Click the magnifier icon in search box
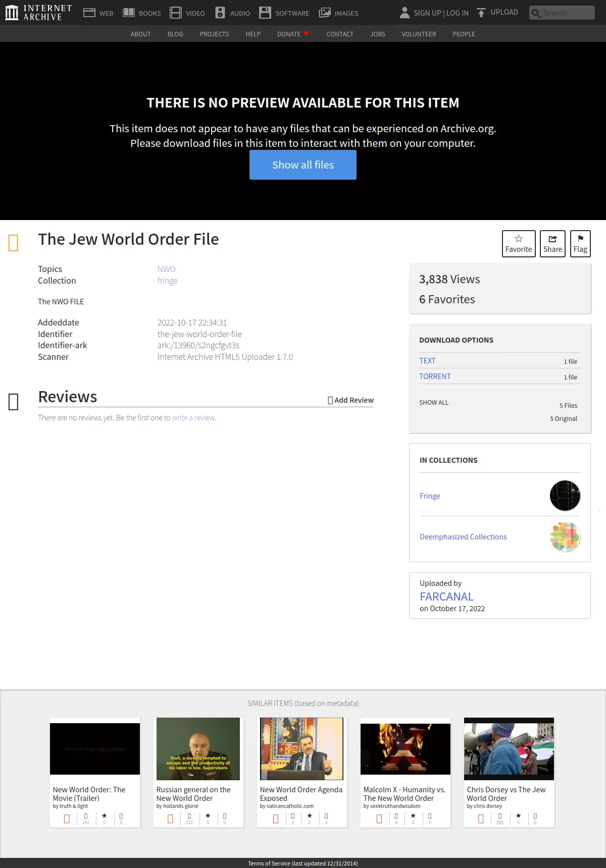Viewport: 606px width, 868px height. [536, 13]
